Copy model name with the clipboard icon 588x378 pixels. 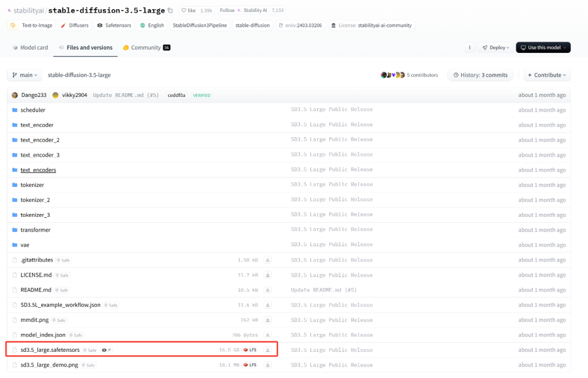(170, 10)
